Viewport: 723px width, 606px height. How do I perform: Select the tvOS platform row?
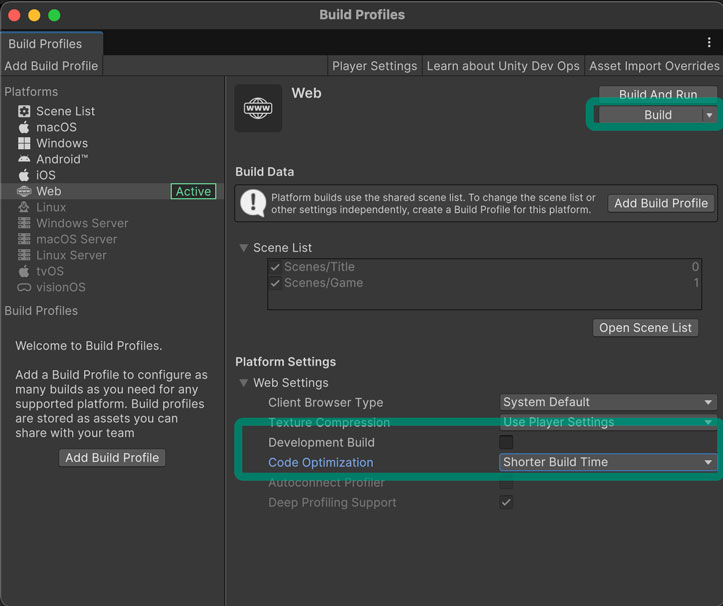coord(112,271)
